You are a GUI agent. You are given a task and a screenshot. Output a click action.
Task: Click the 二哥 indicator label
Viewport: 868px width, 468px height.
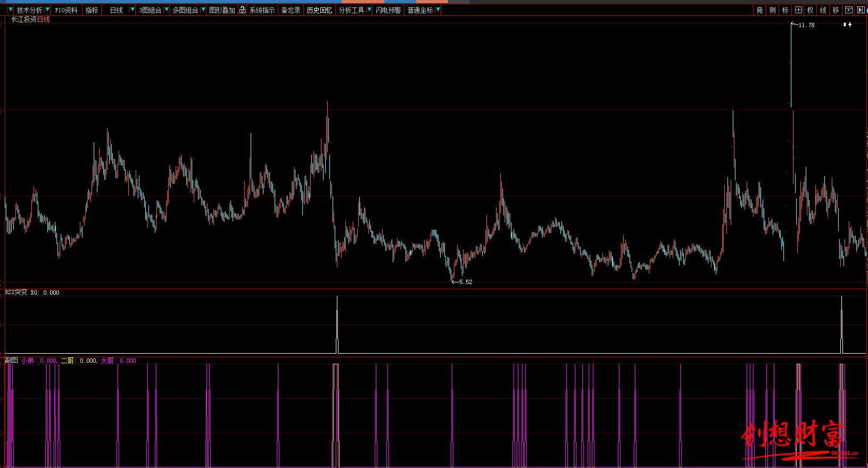pos(68,361)
